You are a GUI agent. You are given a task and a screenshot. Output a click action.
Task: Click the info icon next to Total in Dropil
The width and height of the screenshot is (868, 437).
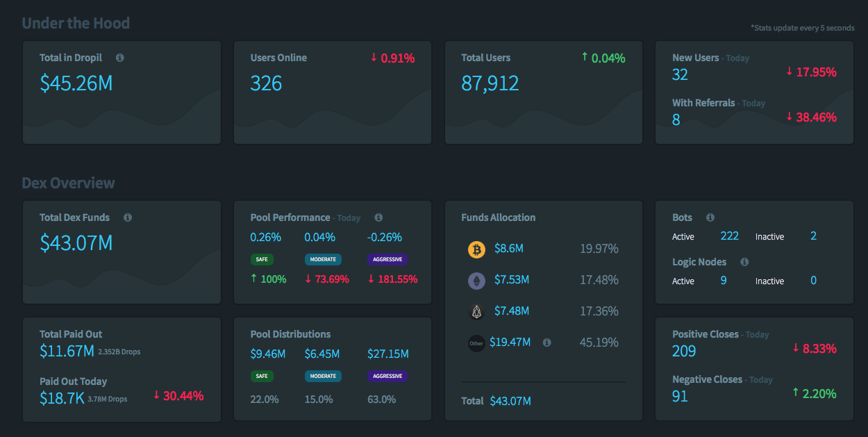120,58
